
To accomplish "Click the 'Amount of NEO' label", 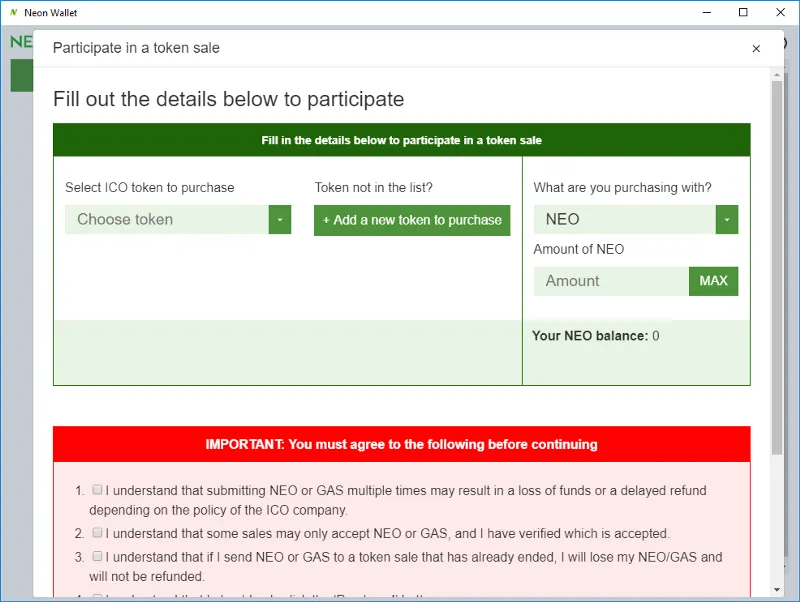I will (579, 249).
